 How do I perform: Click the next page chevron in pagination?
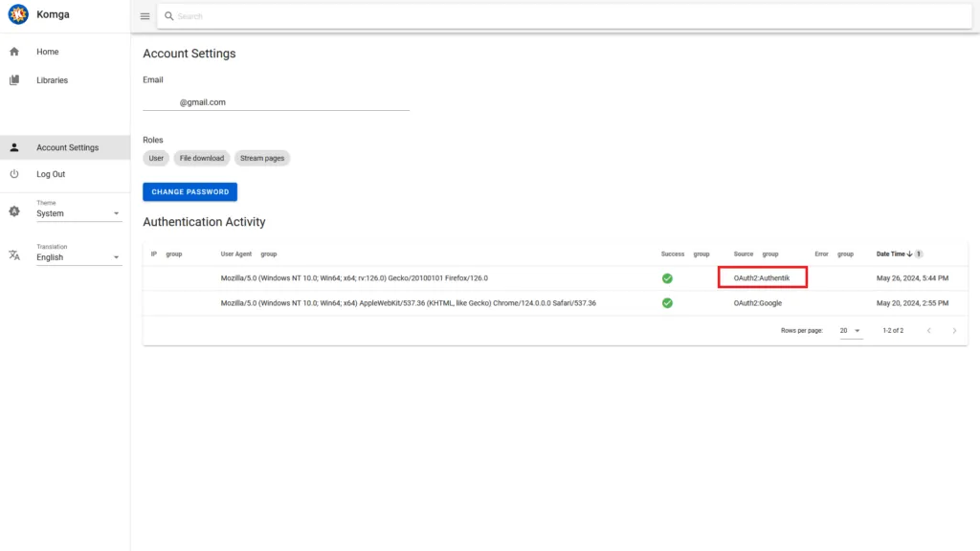coord(954,329)
